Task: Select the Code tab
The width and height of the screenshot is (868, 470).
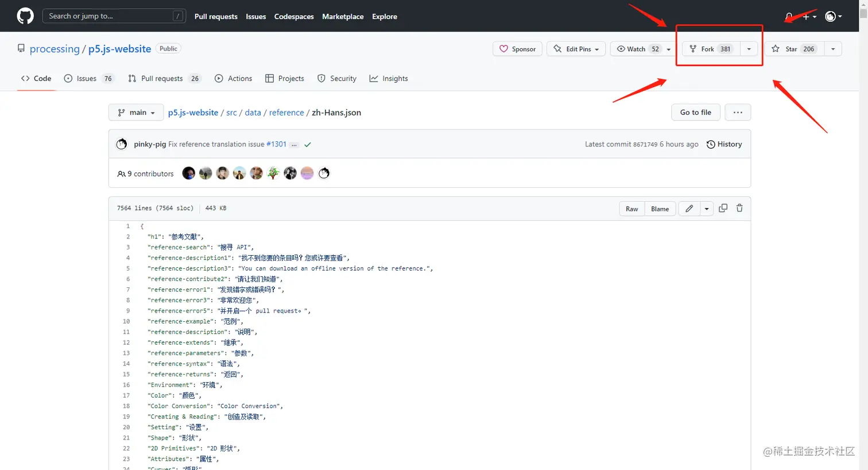Action: coord(36,78)
